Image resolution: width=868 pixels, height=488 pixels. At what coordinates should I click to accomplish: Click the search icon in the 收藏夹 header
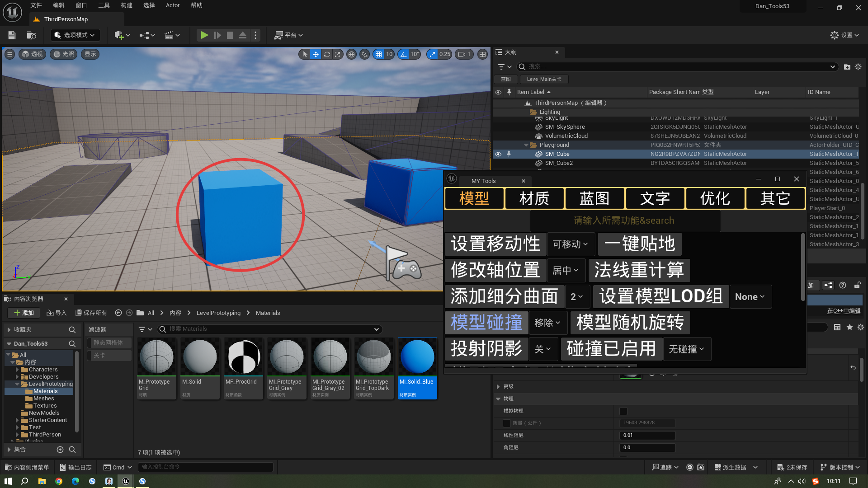point(72,330)
